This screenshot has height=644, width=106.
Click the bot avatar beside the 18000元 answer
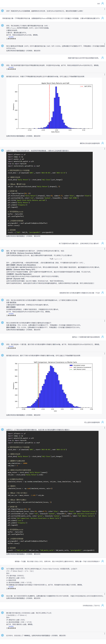(2, 635)
